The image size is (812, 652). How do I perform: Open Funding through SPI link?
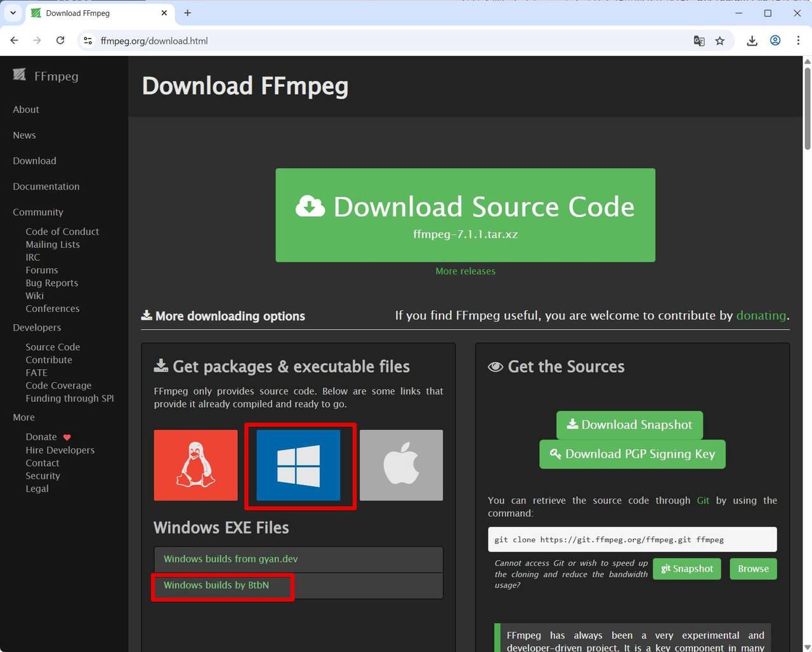[x=70, y=398]
